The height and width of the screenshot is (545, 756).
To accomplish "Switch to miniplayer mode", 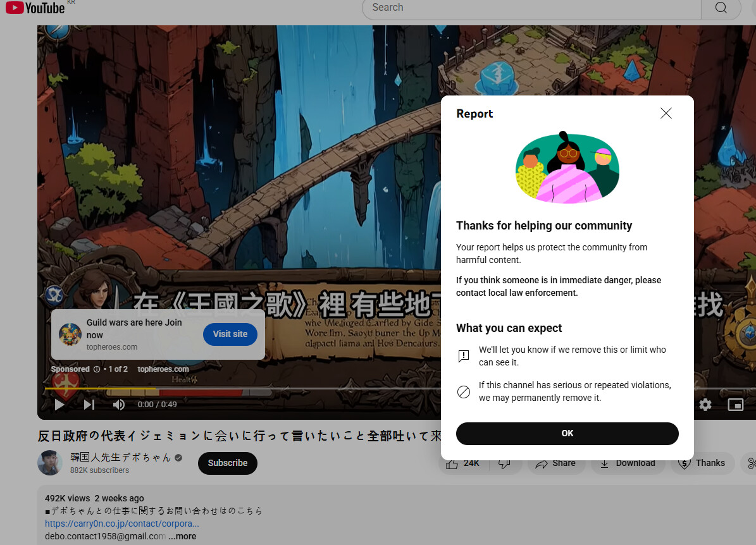I will click(x=735, y=404).
